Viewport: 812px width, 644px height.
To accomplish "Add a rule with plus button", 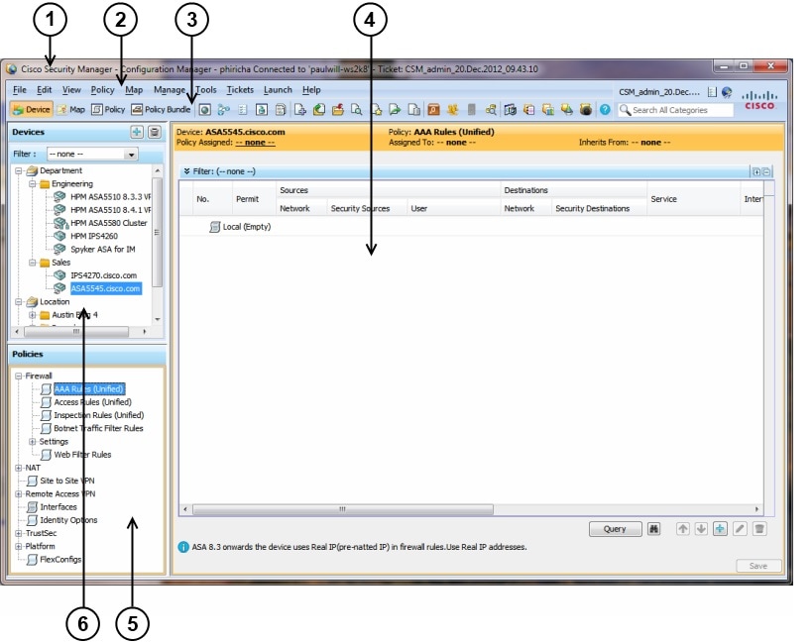I will (720, 529).
